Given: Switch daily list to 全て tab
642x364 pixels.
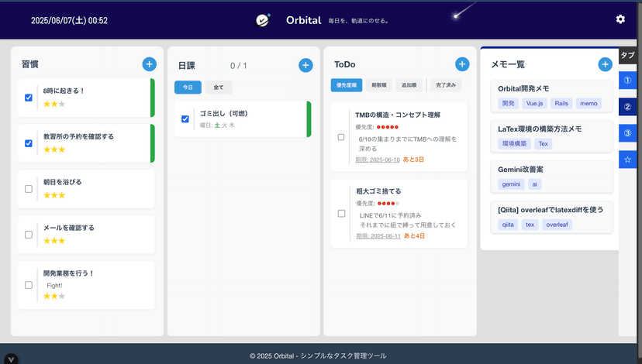Looking at the screenshot, I should pyautogui.click(x=219, y=88).
